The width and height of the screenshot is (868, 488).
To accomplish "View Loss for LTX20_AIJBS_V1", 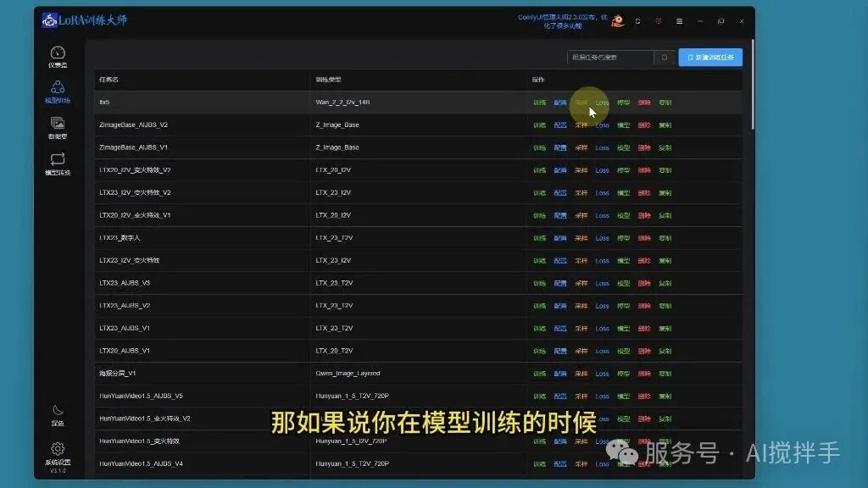I will [x=603, y=352].
